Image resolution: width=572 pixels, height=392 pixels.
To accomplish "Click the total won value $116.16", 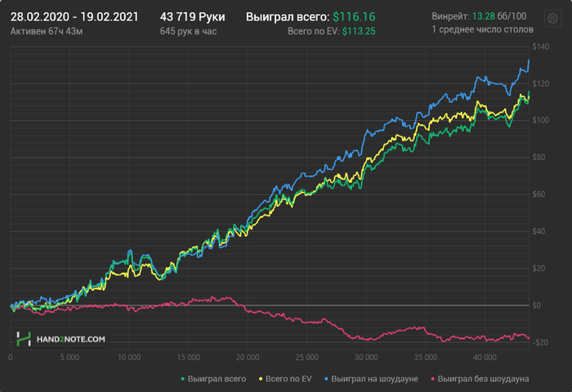I will click(x=354, y=17).
